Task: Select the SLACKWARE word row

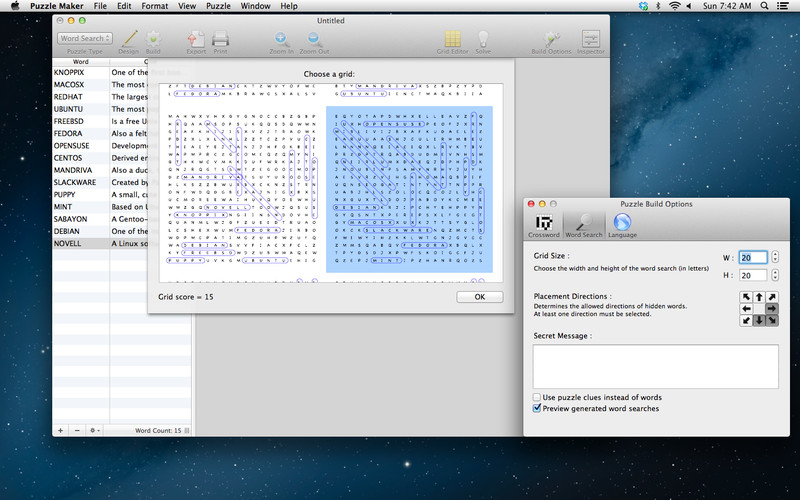Action: [121, 183]
